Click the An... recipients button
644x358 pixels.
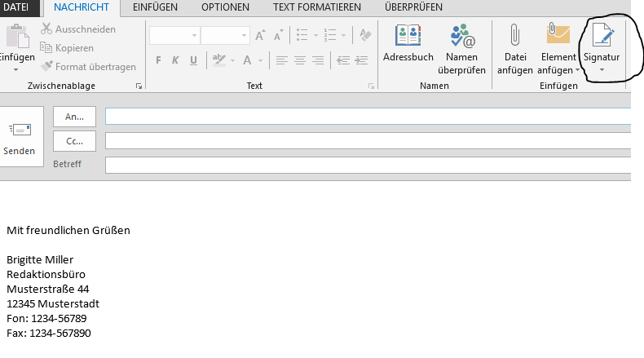pos(74,117)
